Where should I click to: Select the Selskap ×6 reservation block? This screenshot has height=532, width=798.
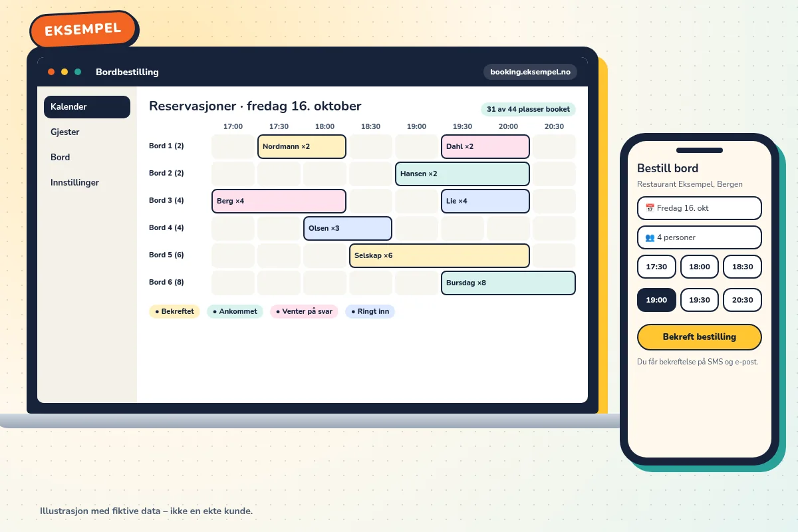coord(440,255)
